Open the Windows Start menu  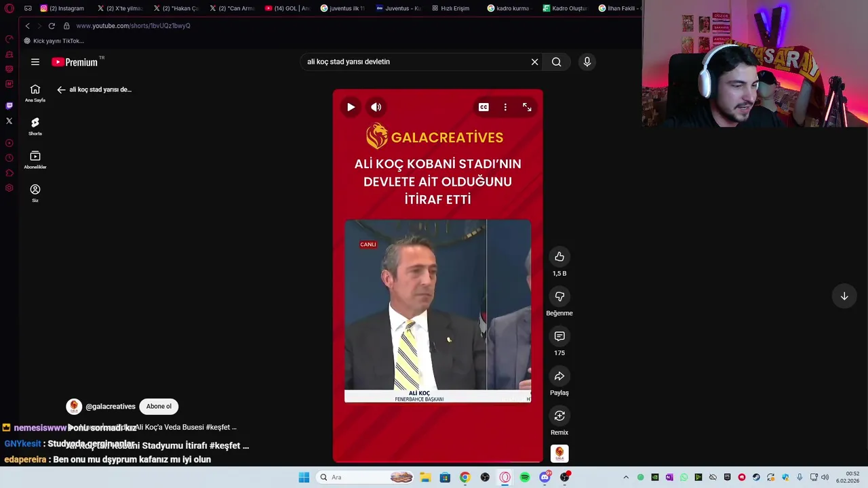click(304, 477)
